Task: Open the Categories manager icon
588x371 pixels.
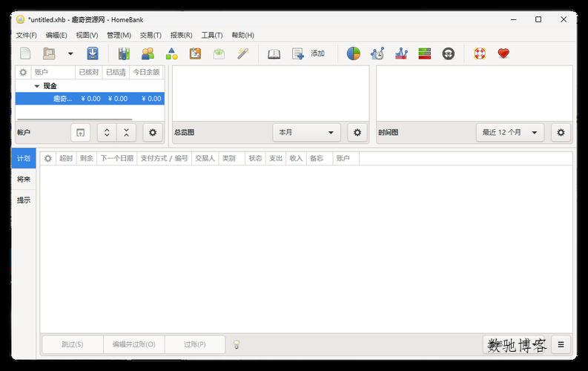Action: [x=172, y=53]
